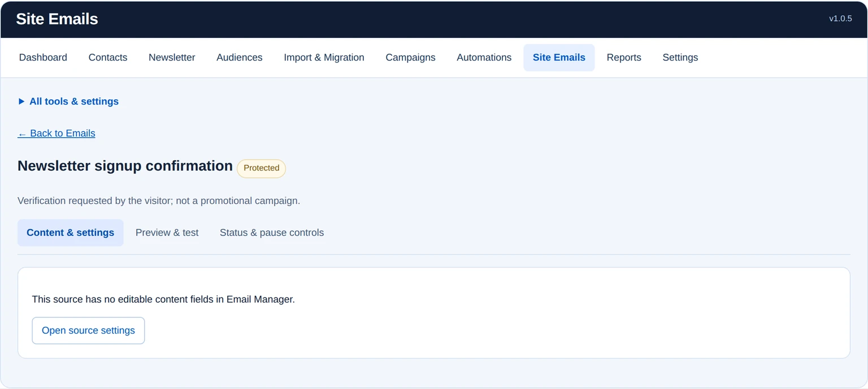Select the Site Emails nav item
Viewport: 868px width, 389px height.
(559, 58)
